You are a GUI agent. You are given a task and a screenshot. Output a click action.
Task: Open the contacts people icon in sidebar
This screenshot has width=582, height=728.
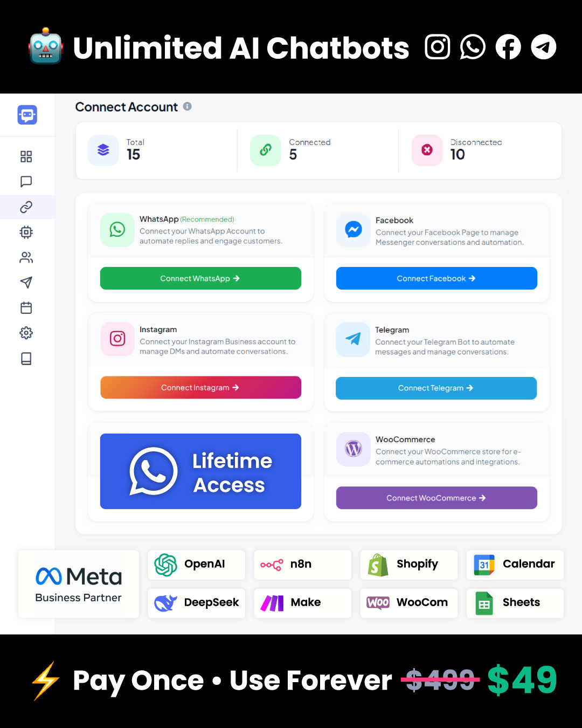point(26,258)
